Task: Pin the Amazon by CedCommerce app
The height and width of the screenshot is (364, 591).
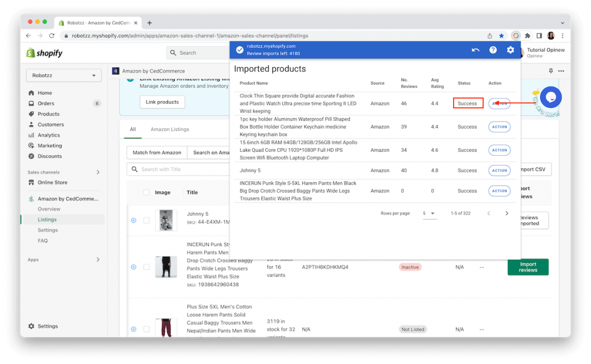Action: tap(551, 71)
